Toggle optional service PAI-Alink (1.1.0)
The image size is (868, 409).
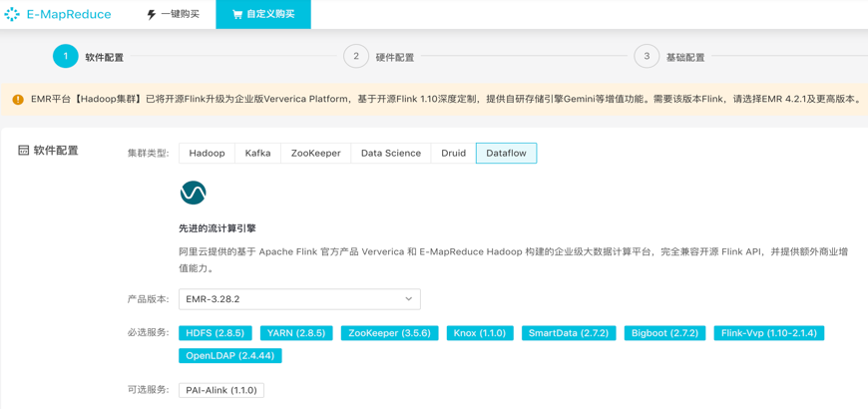(221, 390)
